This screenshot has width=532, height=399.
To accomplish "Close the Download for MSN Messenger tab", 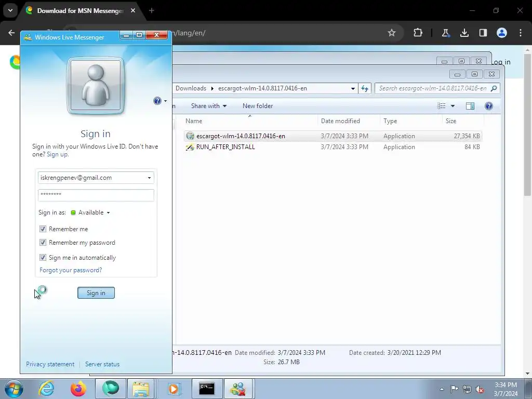I will click(x=133, y=10).
